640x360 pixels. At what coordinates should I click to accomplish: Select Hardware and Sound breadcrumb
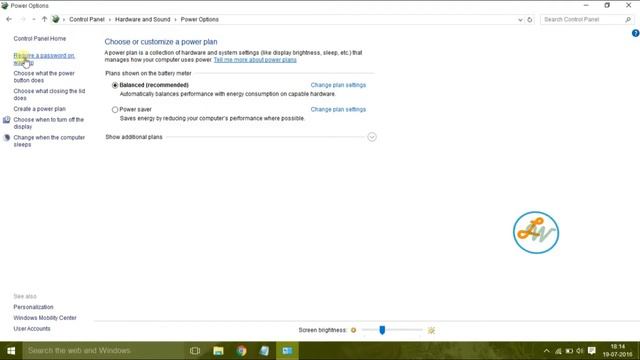(142, 20)
